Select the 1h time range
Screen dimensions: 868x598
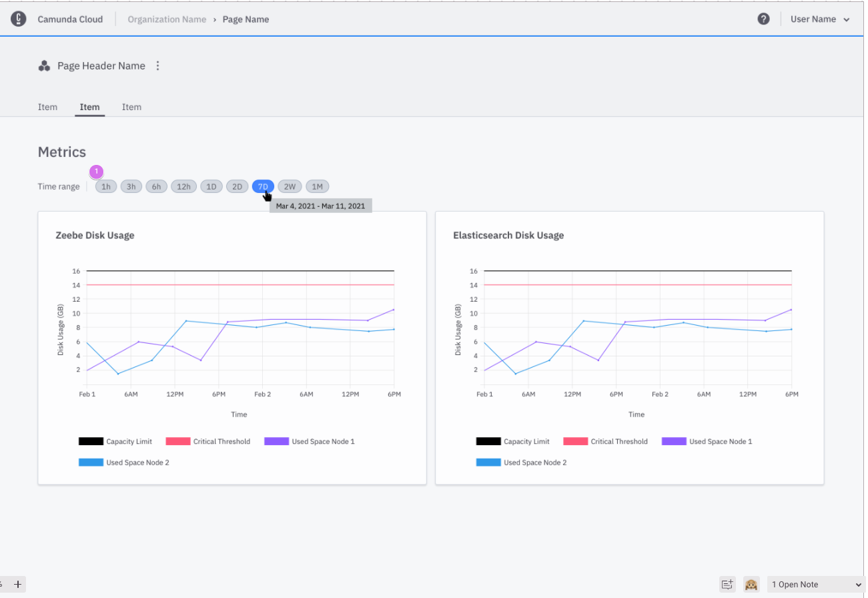pos(105,187)
